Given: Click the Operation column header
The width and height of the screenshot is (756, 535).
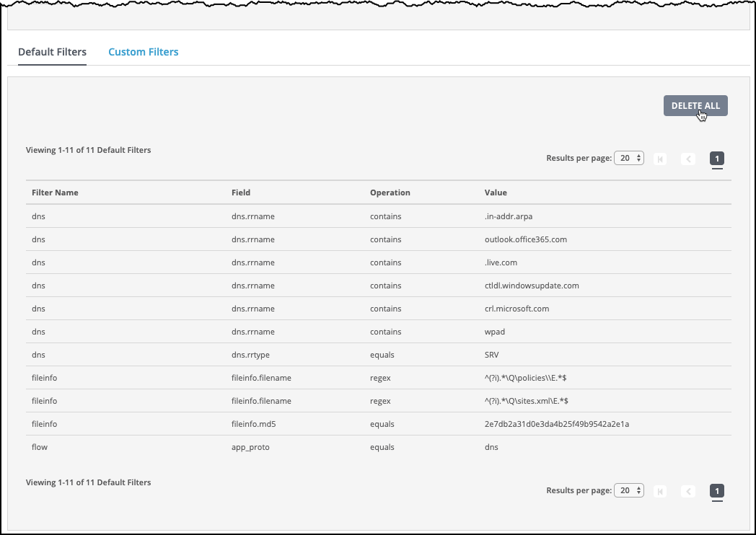Looking at the screenshot, I should pyautogui.click(x=390, y=193).
